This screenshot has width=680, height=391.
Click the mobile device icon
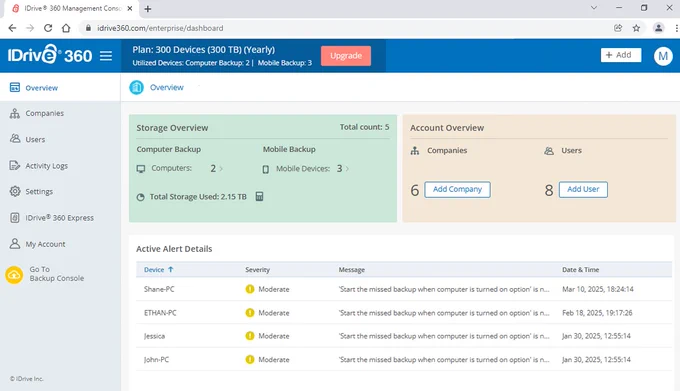click(265, 169)
